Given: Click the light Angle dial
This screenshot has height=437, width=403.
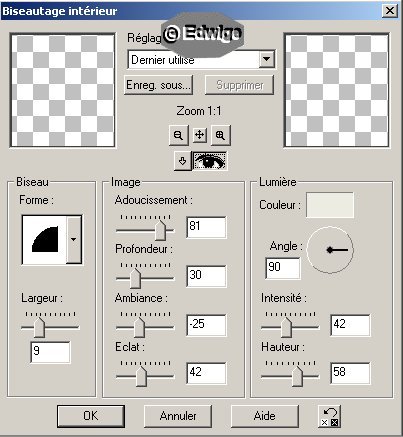Looking at the screenshot, I should (330, 250).
